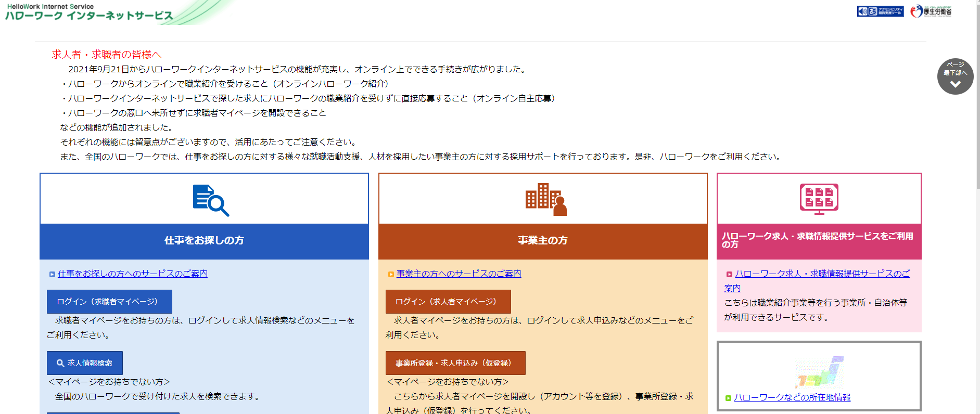Click the 求職者マイページを開設できること line
The image size is (980, 414).
click(193, 113)
